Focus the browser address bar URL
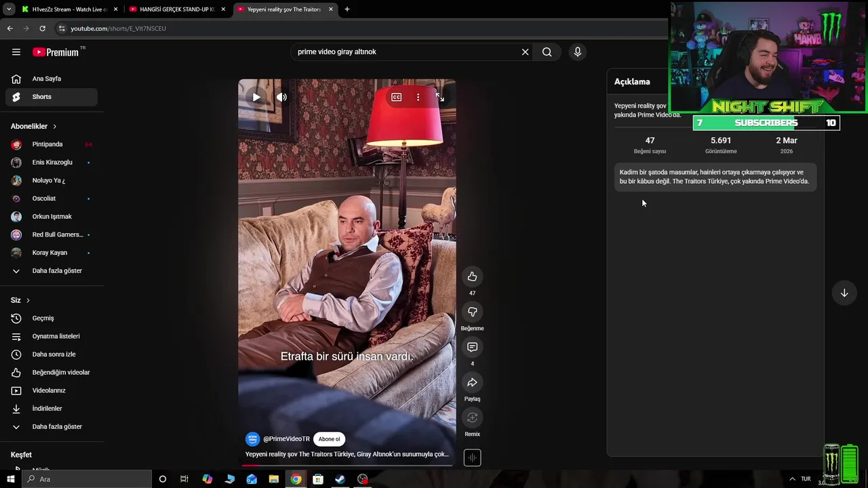 (x=119, y=28)
